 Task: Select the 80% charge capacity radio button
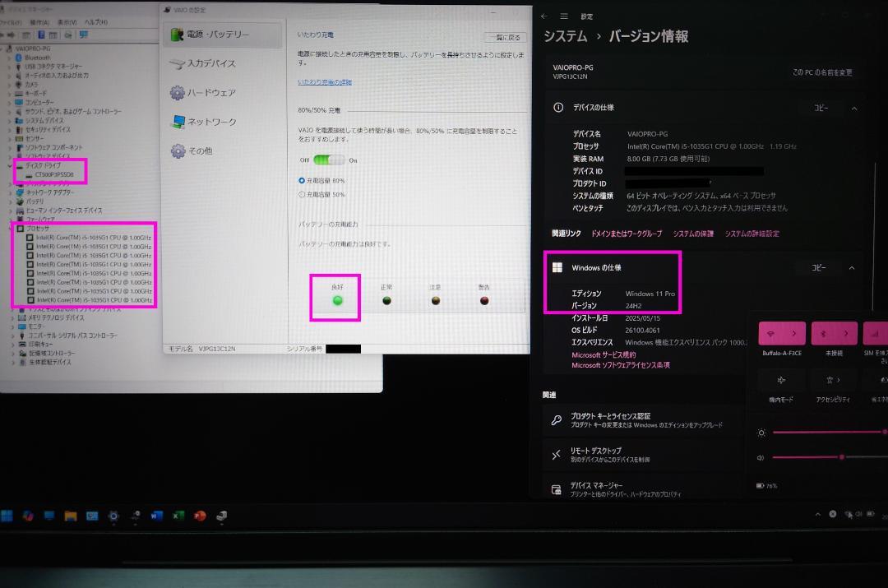tap(302, 181)
